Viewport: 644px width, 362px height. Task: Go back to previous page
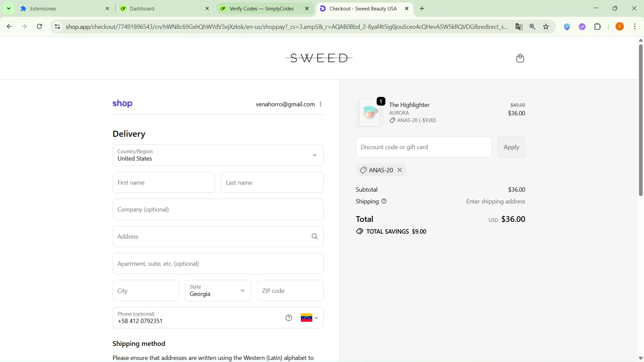(x=9, y=27)
